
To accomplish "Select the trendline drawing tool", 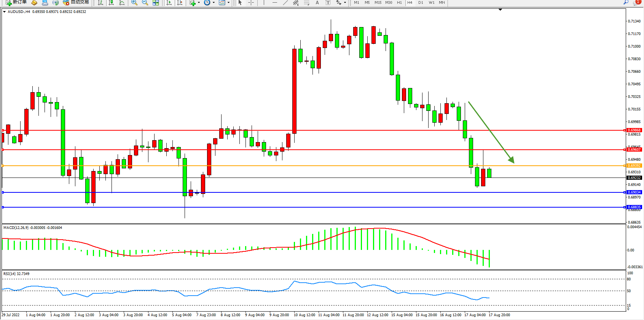I will point(285,3).
